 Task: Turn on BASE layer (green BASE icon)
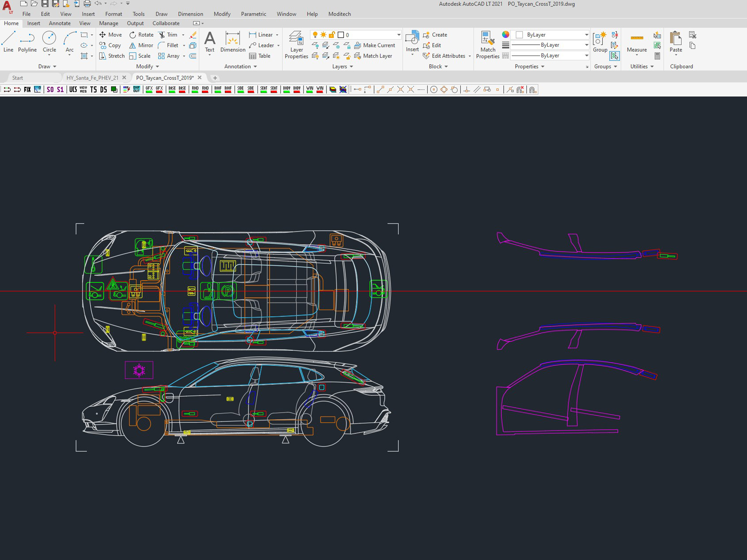coord(172,90)
